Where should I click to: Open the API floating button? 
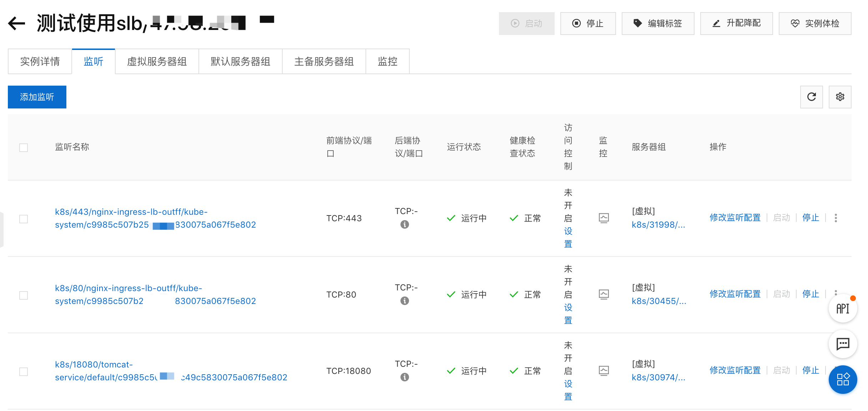pyautogui.click(x=843, y=309)
